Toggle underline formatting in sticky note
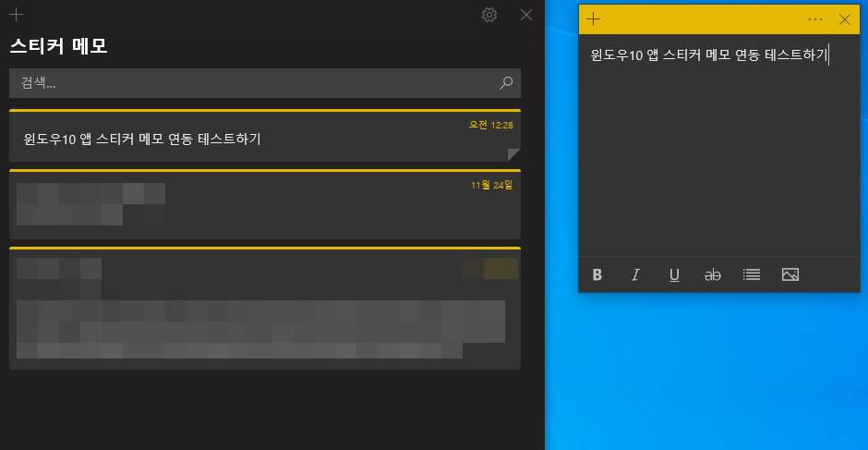The height and width of the screenshot is (450, 868). coord(674,274)
